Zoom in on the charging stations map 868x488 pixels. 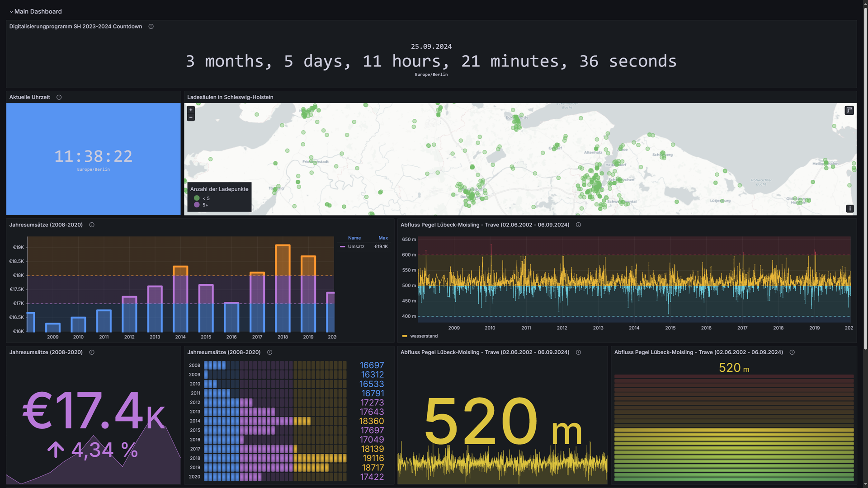(191, 110)
